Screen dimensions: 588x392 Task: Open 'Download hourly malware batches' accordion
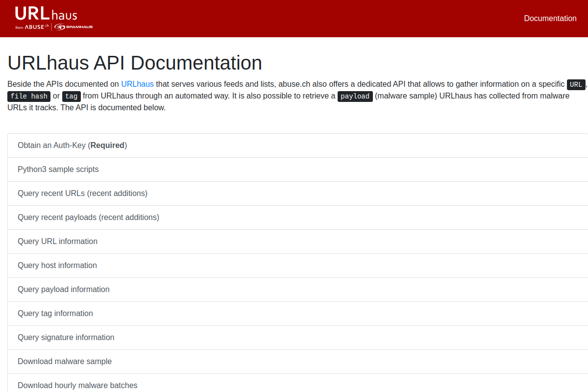tap(298, 383)
